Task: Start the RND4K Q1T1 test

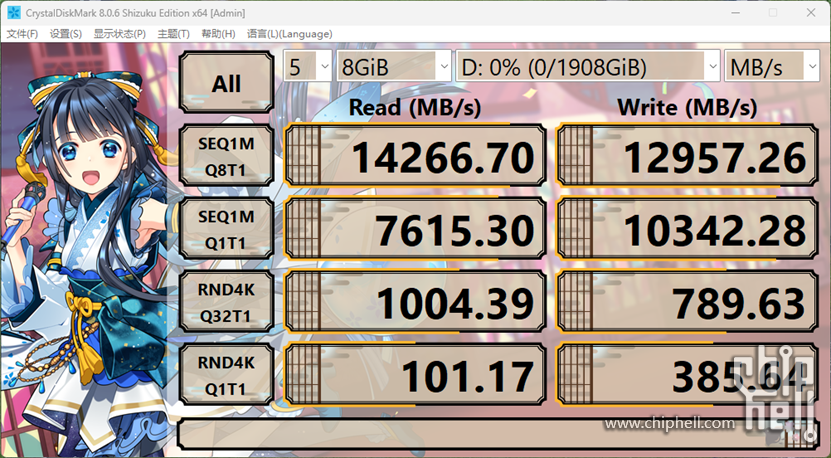Action: pyautogui.click(x=226, y=375)
